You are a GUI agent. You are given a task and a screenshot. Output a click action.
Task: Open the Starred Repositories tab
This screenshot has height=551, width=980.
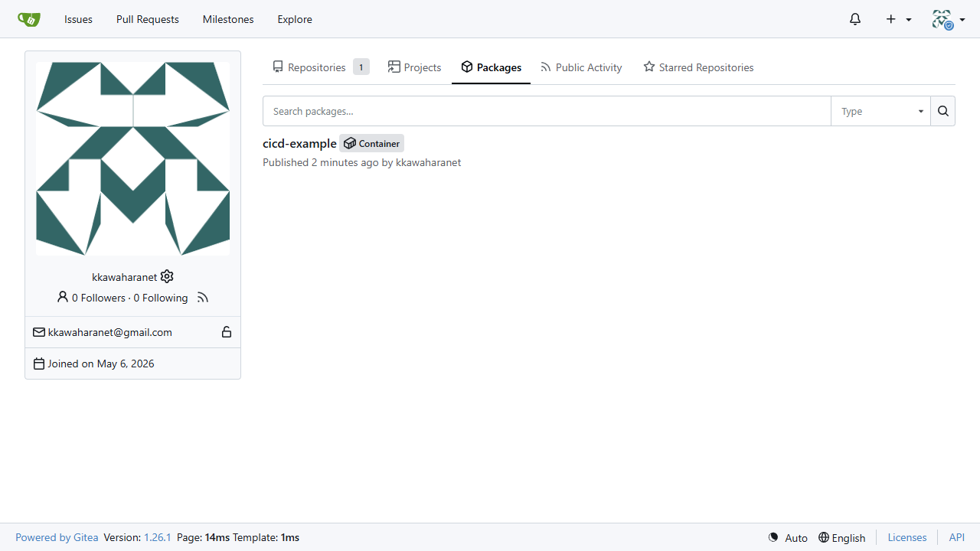pyautogui.click(x=698, y=67)
